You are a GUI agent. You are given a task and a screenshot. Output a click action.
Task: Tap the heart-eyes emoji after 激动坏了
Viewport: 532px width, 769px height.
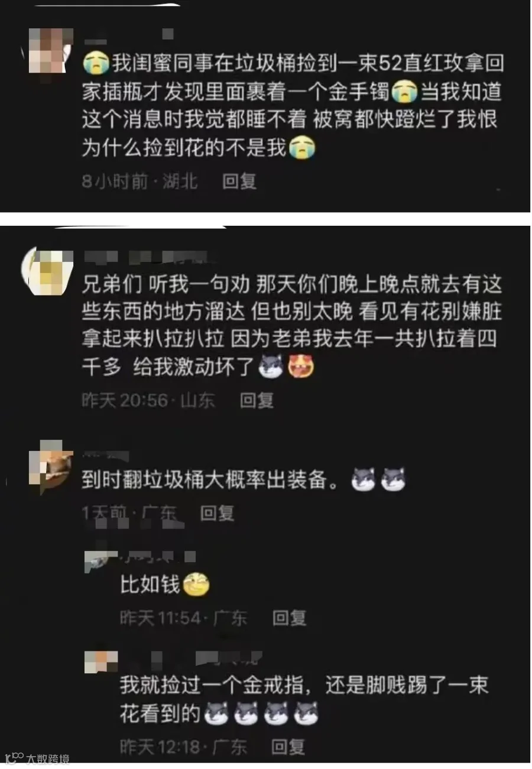[301, 368]
